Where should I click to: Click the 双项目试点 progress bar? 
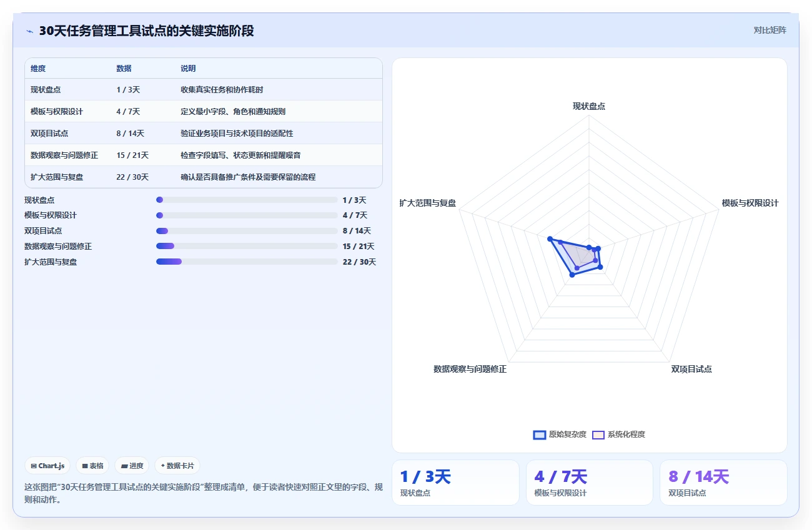247,231
